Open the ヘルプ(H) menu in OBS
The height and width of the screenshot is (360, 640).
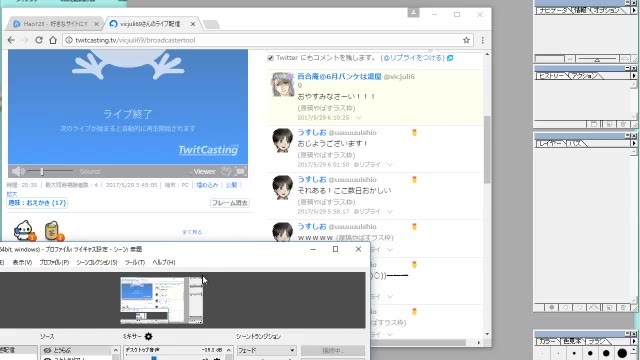click(164, 262)
